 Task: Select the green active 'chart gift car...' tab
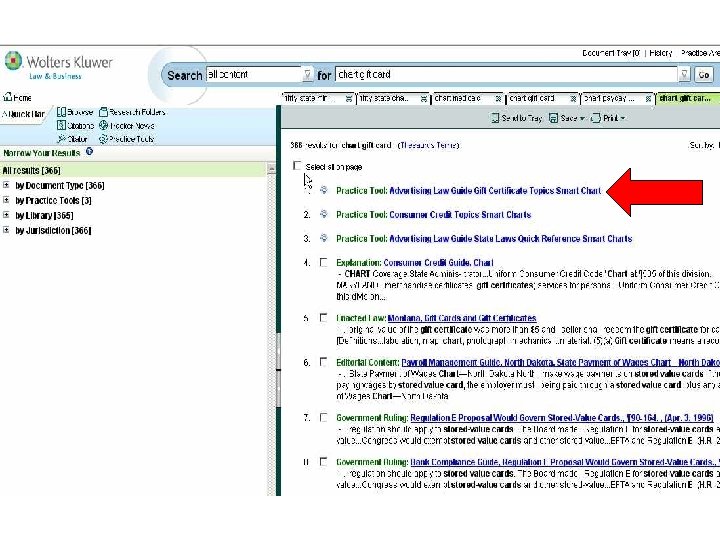pos(688,98)
